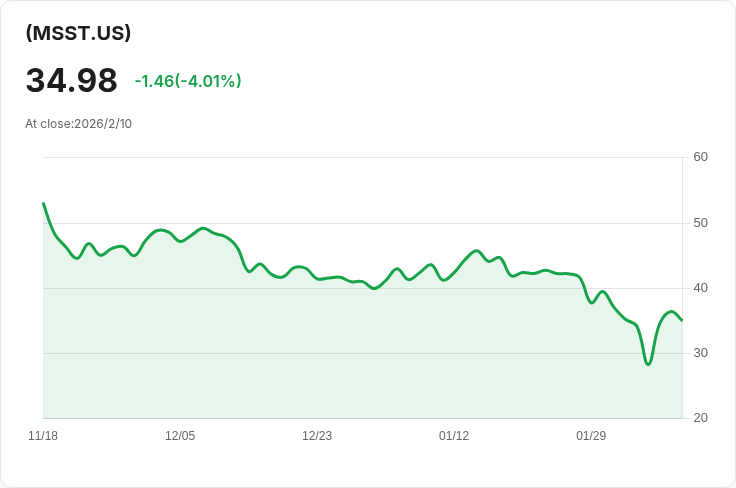
Task: Click the final right endpoint of the line
Action: pos(682,320)
